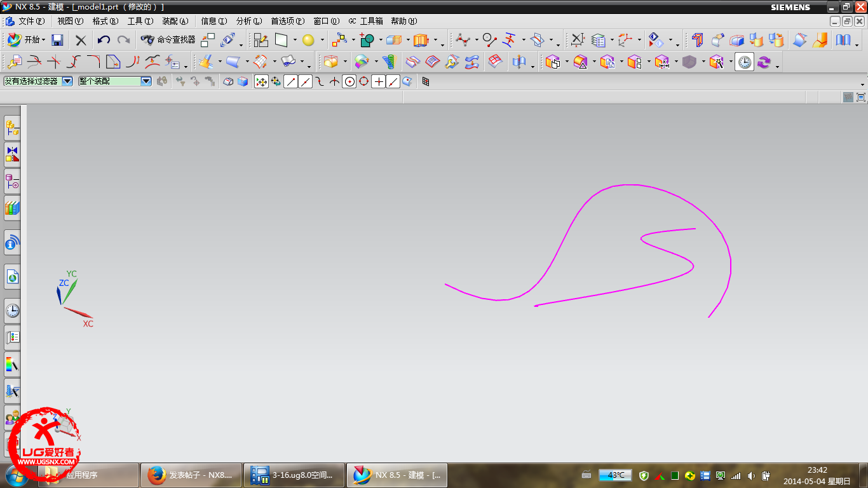Click the volume speaker tray icon
868x488 pixels.
click(751, 475)
